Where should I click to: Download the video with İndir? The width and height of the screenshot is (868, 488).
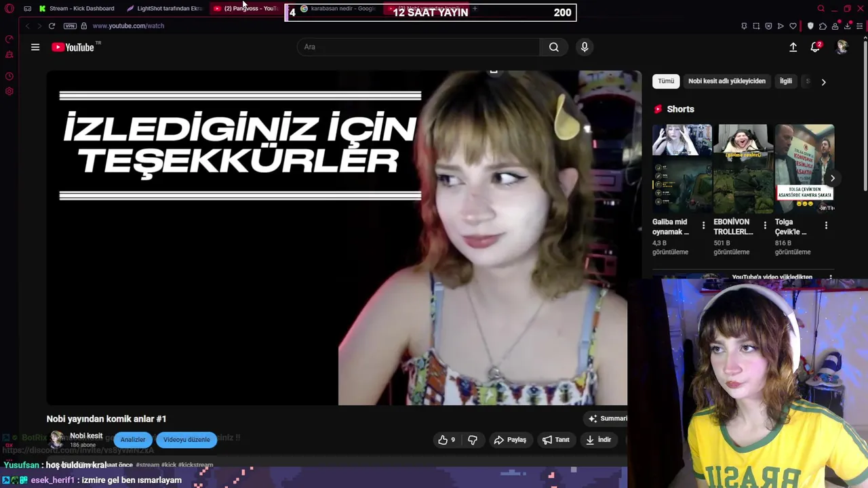[x=599, y=440]
